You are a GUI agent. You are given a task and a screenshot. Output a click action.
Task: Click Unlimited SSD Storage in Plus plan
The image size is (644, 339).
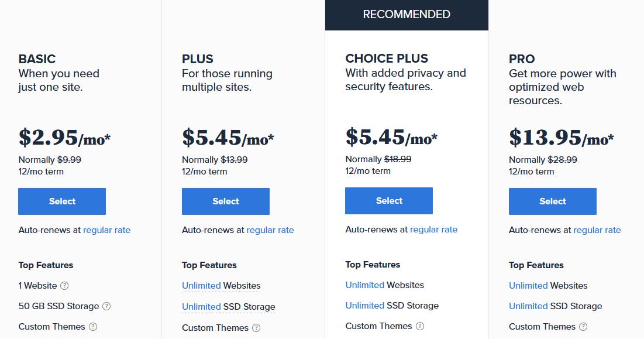click(228, 307)
